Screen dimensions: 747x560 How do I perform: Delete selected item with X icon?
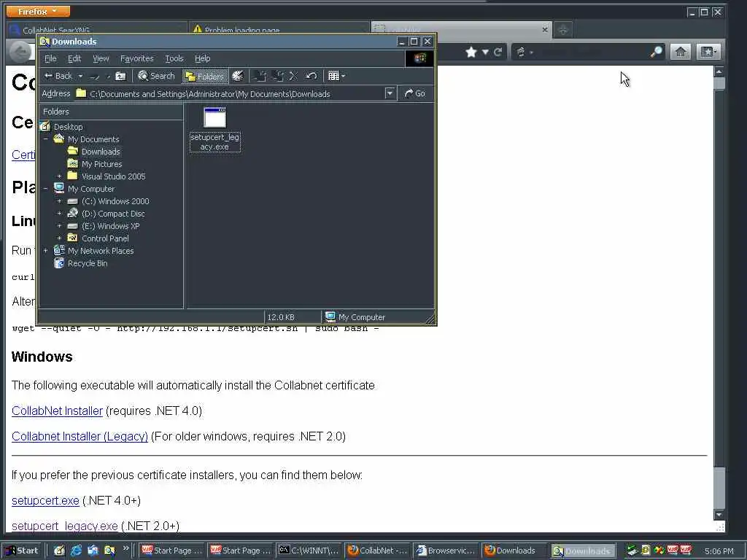click(293, 76)
